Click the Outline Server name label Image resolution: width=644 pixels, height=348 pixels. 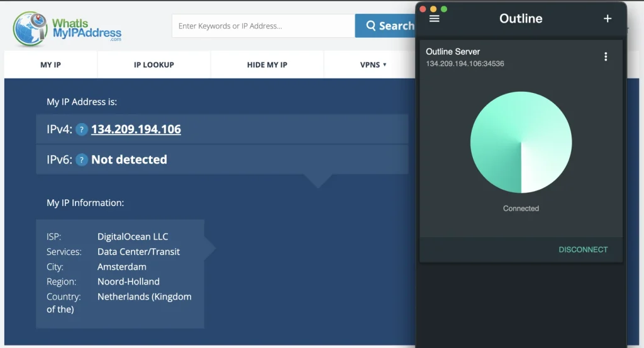pyautogui.click(x=453, y=52)
